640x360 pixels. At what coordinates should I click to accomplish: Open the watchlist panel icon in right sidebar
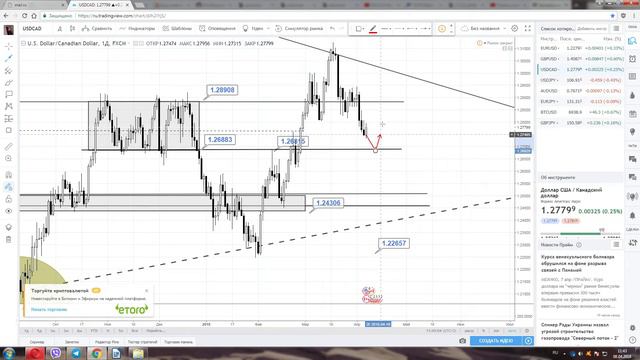(632, 41)
